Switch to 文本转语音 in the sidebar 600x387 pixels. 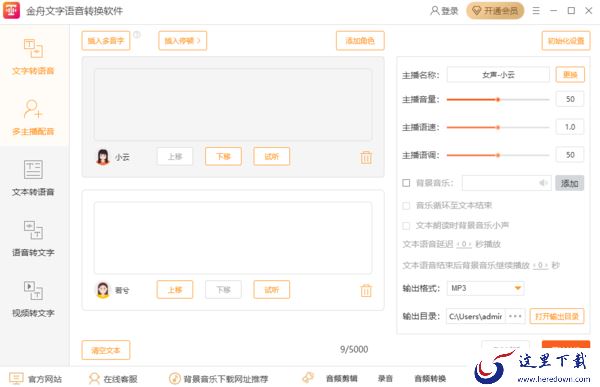click(33, 178)
